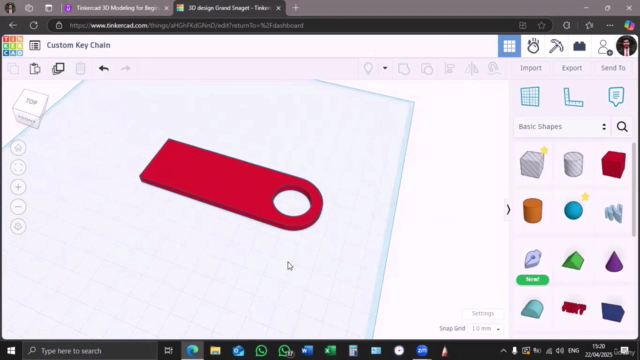Pick the new Sketch pen shape
Screen dimensions: 640x360
[x=533, y=259]
